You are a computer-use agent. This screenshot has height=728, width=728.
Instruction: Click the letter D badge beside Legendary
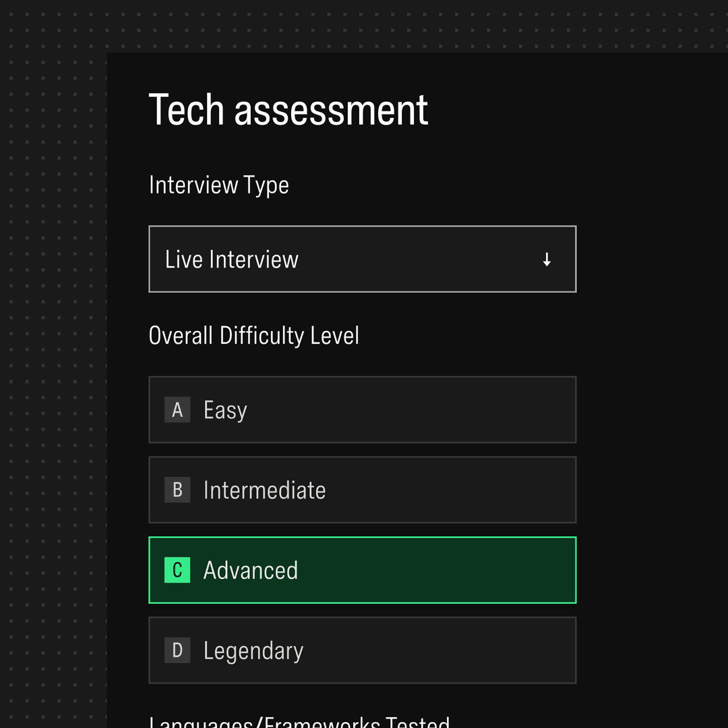(177, 650)
